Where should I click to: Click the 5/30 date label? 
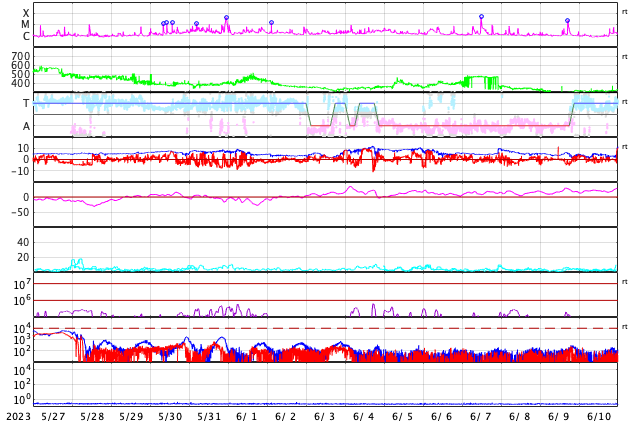pos(170,416)
